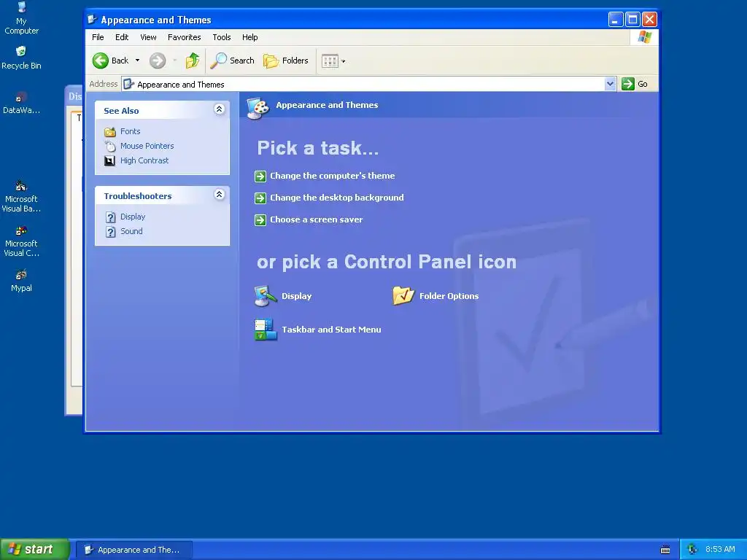Open the Favorites menu
The image size is (747, 560).
[184, 37]
